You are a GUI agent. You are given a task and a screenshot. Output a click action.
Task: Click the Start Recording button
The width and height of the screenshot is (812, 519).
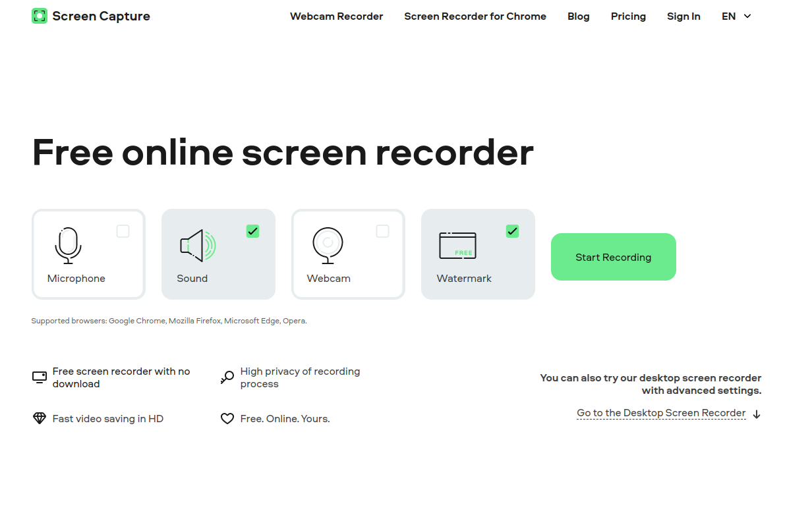pos(613,257)
